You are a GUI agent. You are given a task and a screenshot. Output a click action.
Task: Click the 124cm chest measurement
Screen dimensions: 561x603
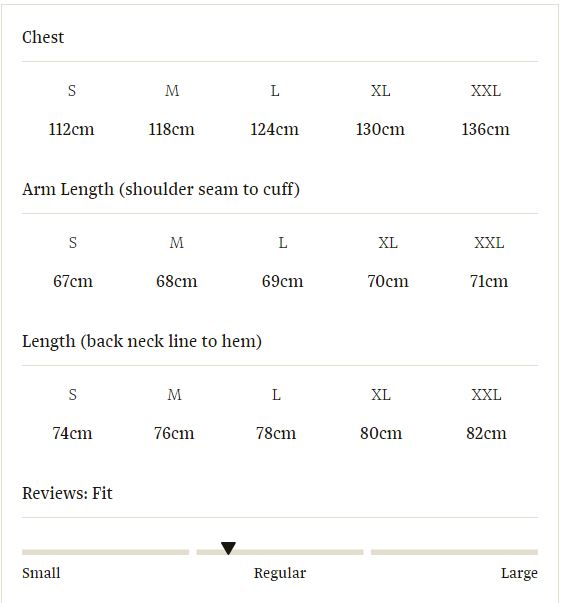[275, 129]
